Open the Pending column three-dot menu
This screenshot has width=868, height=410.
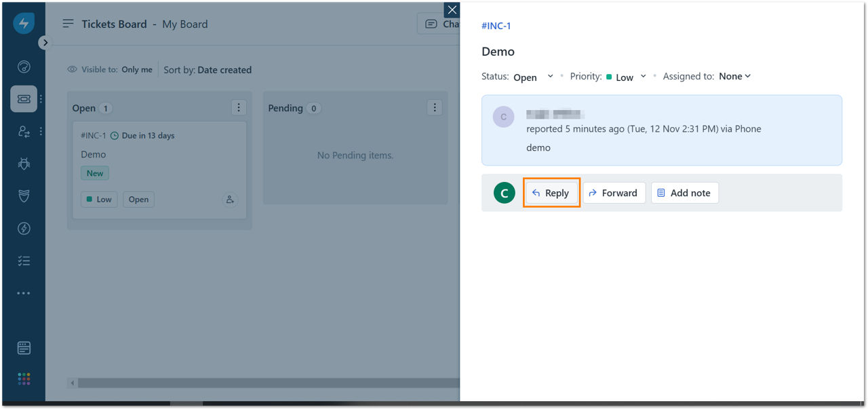click(x=435, y=107)
